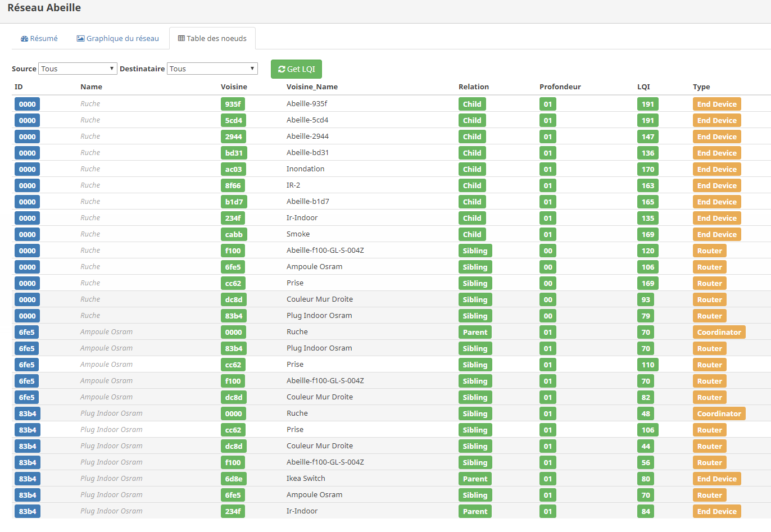Click the ID column header

(x=19, y=87)
